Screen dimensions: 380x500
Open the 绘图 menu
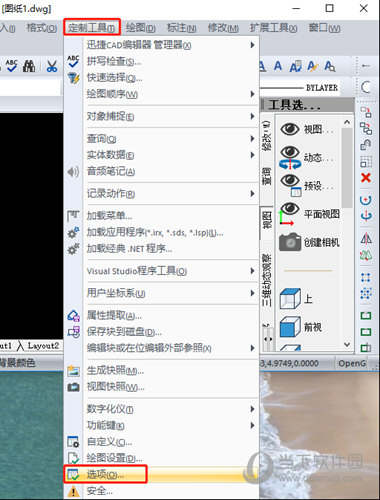coord(140,28)
